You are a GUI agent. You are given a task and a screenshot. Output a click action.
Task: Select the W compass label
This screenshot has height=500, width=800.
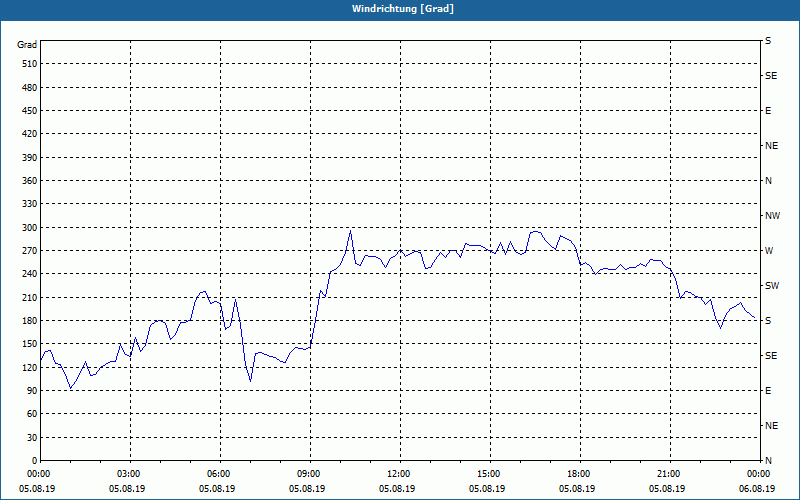[769, 251]
